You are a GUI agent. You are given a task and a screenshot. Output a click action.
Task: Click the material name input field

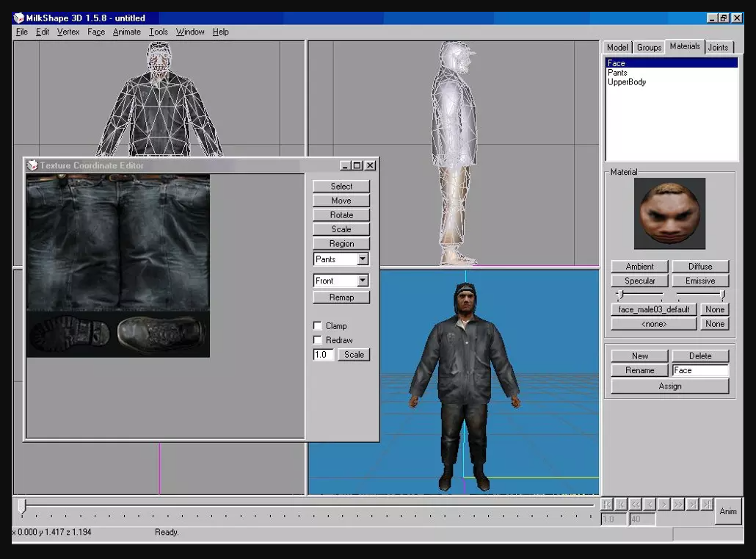point(700,370)
